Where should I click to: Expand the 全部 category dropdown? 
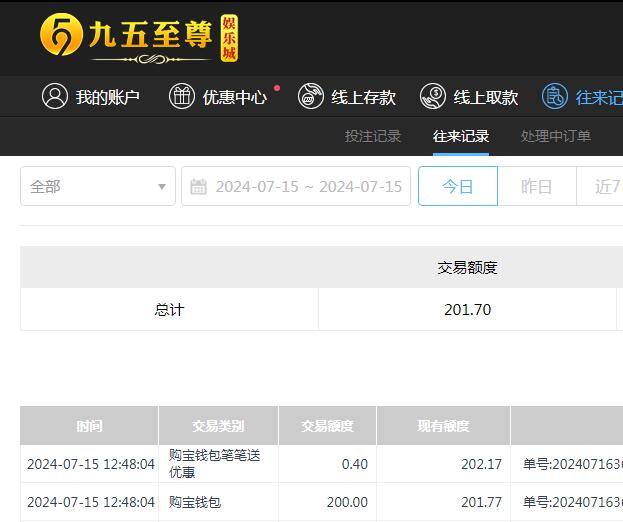(98, 186)
